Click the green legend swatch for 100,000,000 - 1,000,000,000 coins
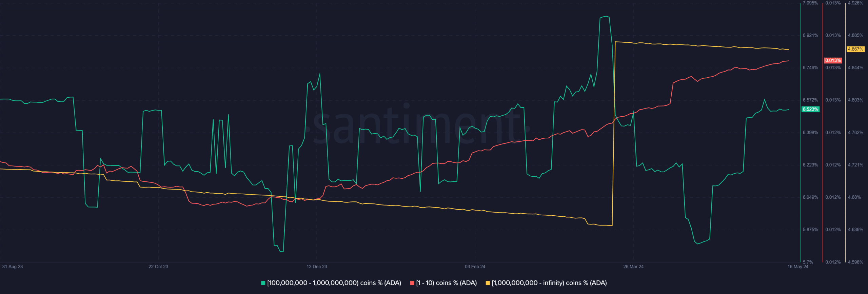The height and width of the screenshot is (294, 868). pyautogui.click(x=263, y=283)
